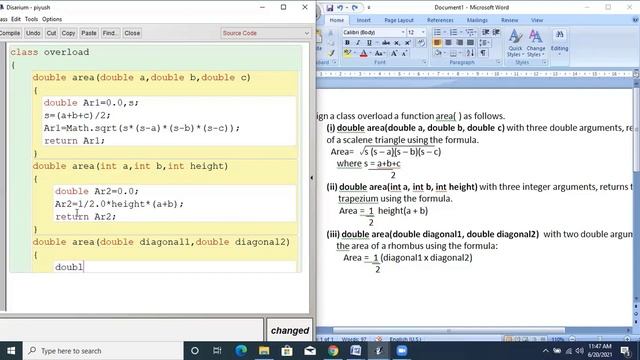
Task: Click the Sort icon in Word's Paragraph group
Action: pos(470,53)
